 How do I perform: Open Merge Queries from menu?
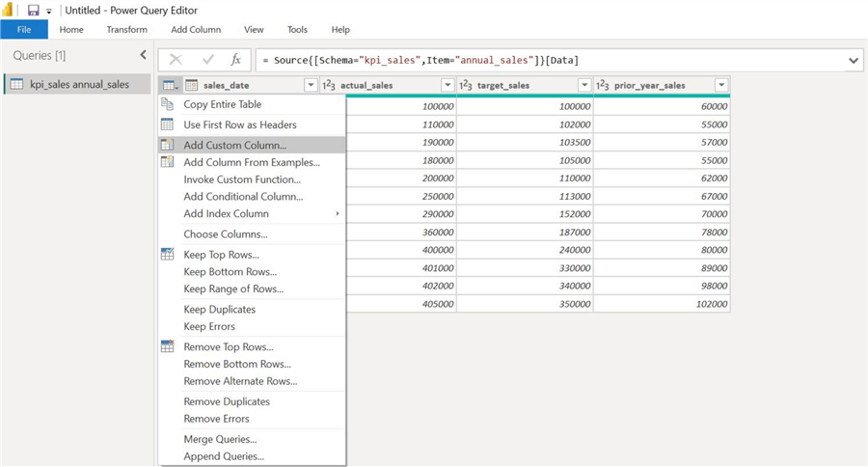[252, 439]
